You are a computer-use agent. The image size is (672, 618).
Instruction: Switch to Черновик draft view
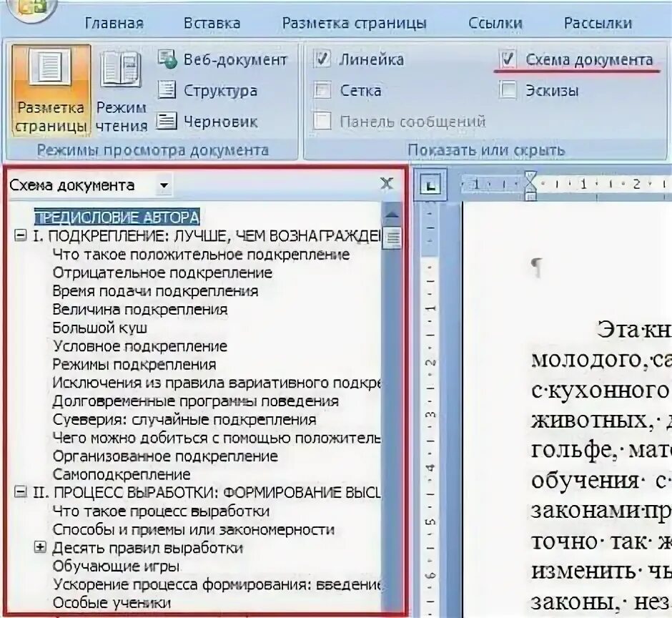[x=207, y=122]
